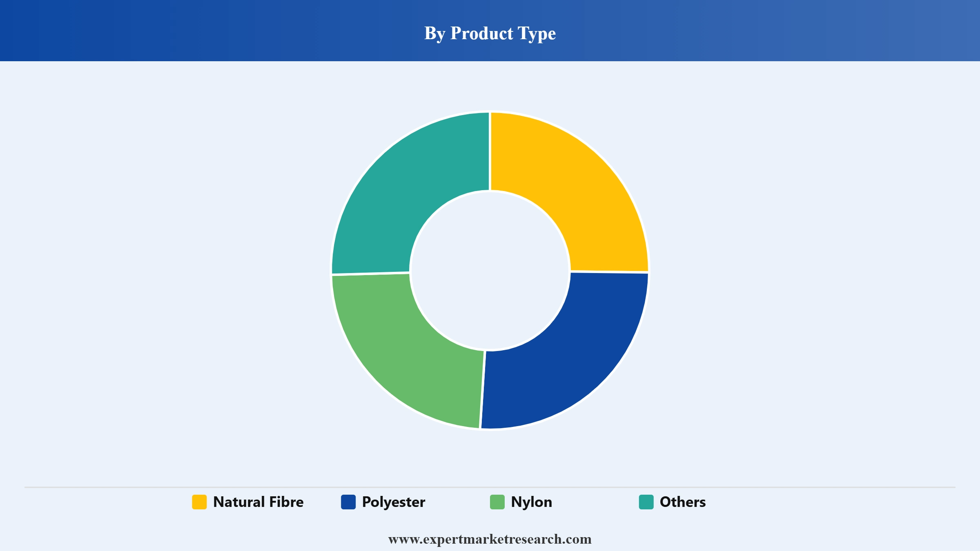
Task: Click the teal Others legend swatch
Action: point(646,502)
